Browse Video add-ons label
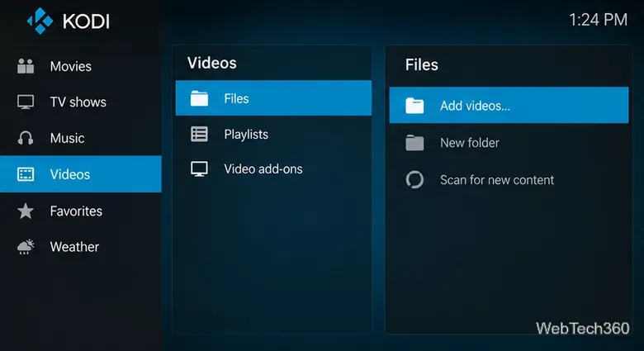Image resolution: width=644 pixels, height=351 pixels. [x=263, y=169]
